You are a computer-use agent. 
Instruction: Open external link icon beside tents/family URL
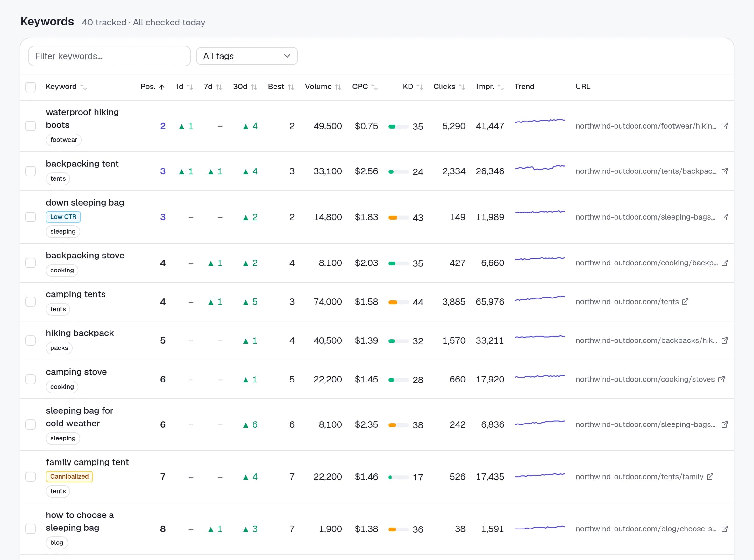pyautogui.click(x=710, y=477)
